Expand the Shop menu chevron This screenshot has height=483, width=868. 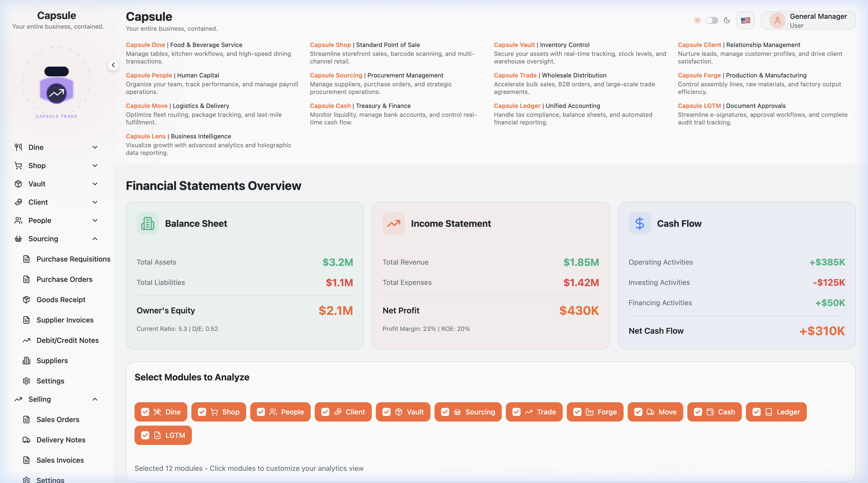point(95,166)
